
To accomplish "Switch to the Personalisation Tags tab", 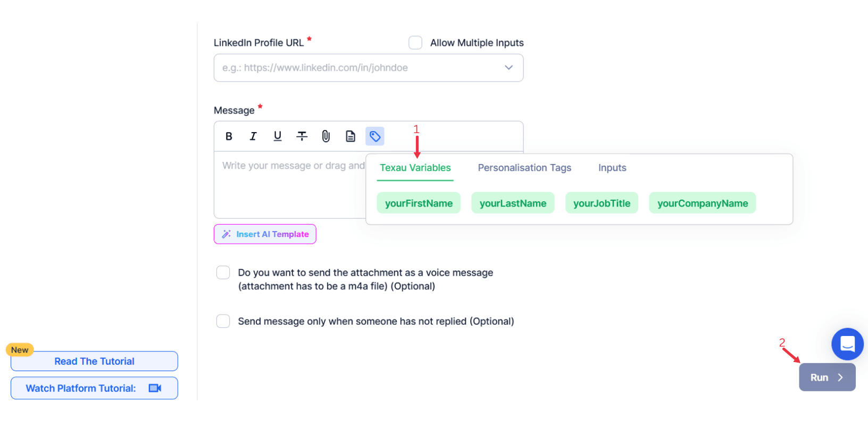I will point(524,168).
